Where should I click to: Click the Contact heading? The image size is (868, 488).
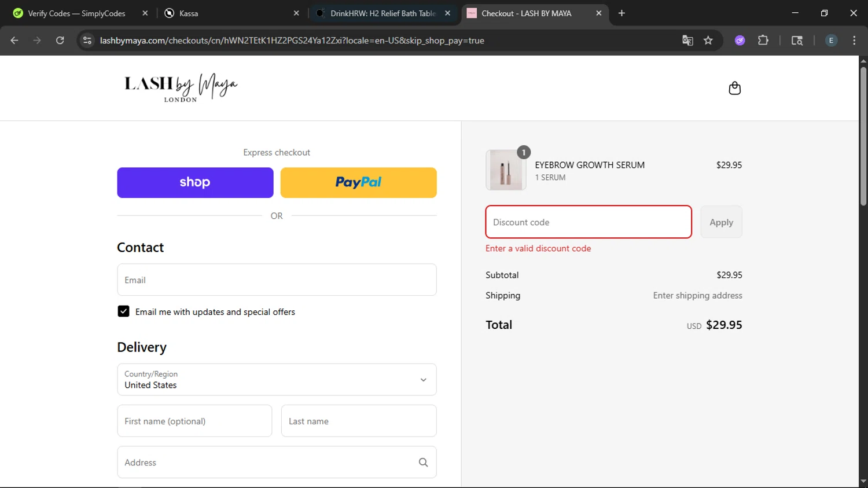141,248
